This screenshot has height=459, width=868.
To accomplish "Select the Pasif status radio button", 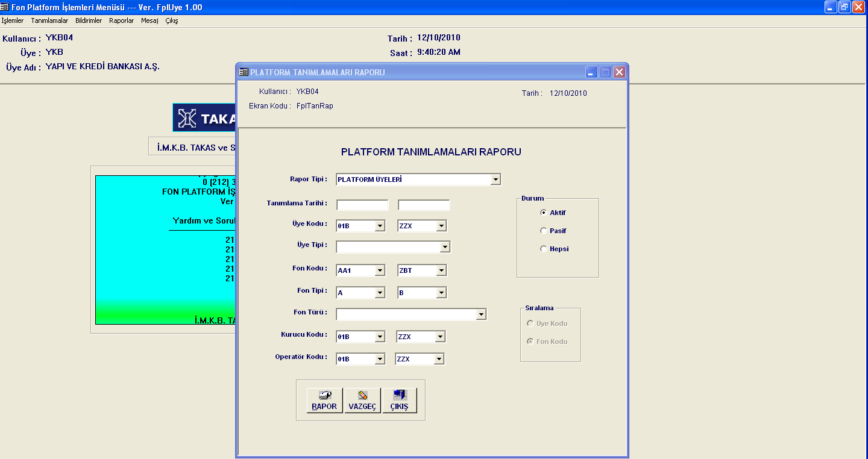I will pyautogui.click(x=544, y=231).
